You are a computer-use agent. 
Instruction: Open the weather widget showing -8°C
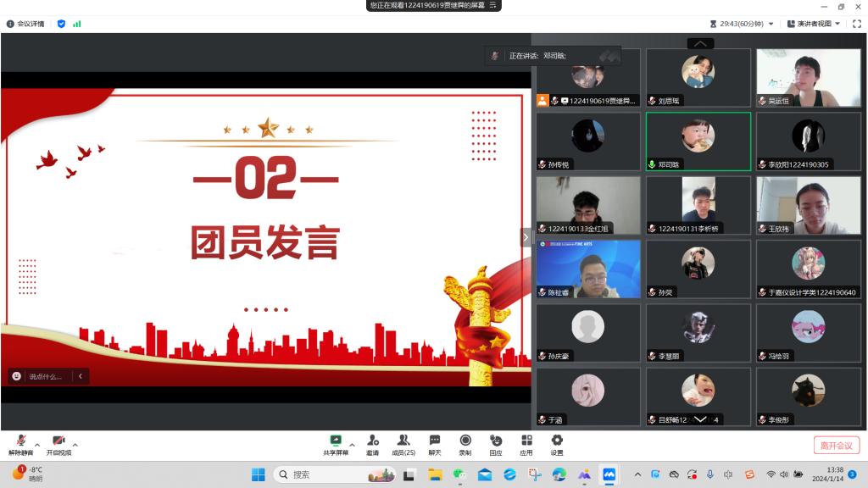coord(28,474)
